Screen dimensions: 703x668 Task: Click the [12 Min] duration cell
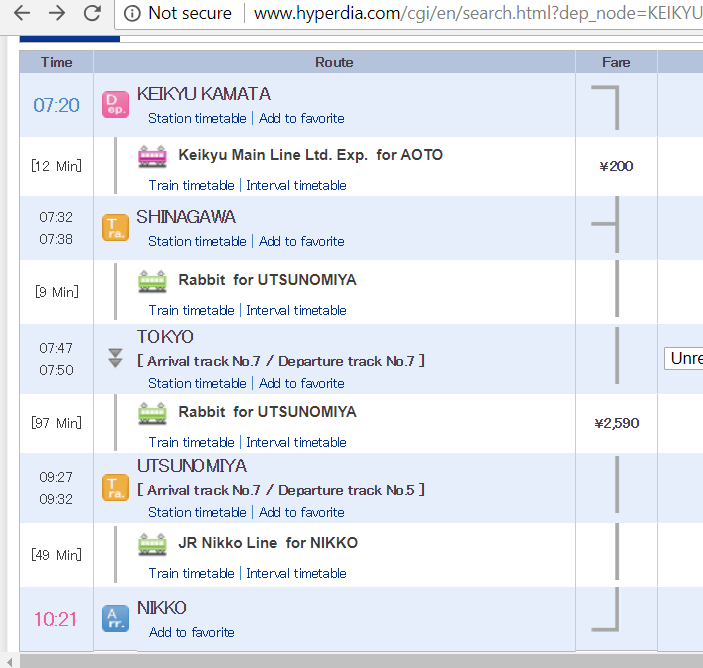tap(56, 166)
